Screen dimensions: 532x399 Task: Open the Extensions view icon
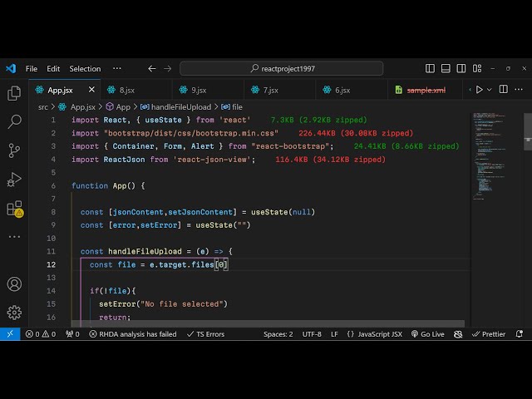(x=14, y=208)
